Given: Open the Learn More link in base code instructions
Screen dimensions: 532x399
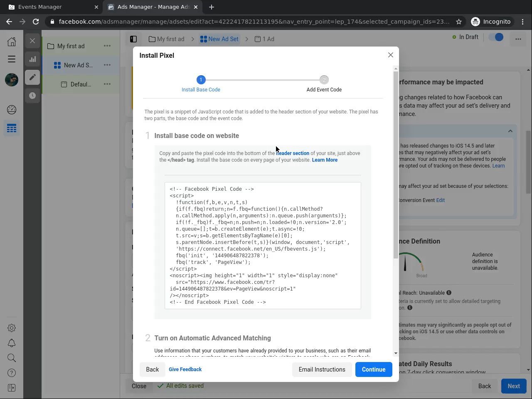Looking at the screenshot, I should 325,160.
